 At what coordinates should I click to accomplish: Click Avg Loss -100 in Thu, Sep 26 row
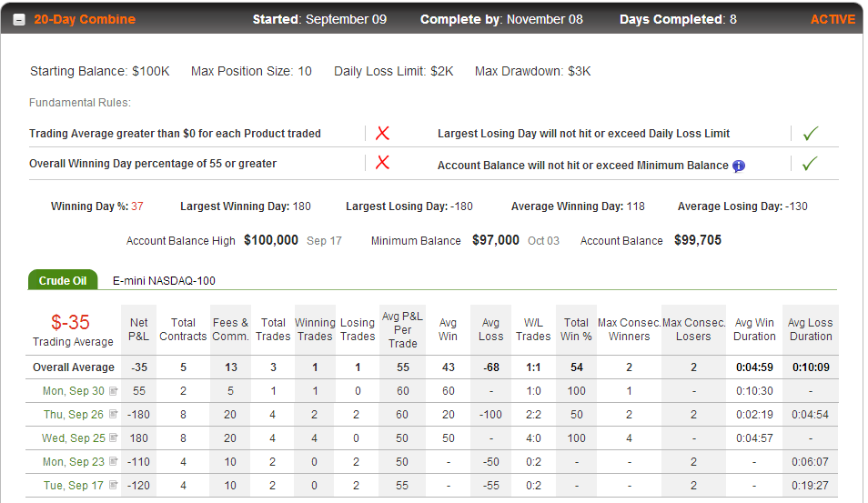(490, 415)
